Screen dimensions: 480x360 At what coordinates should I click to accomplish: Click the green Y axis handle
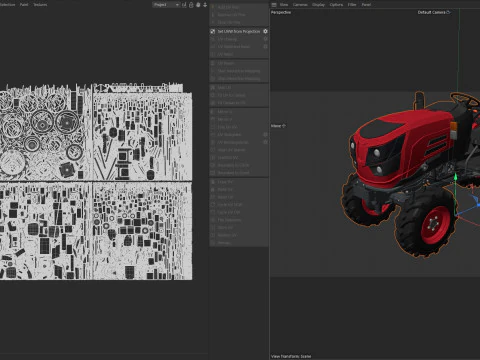455,177
